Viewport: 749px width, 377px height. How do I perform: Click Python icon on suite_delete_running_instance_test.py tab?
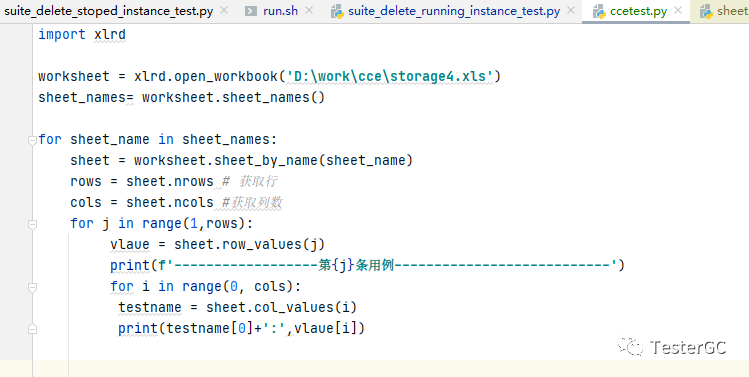[338, 11]
